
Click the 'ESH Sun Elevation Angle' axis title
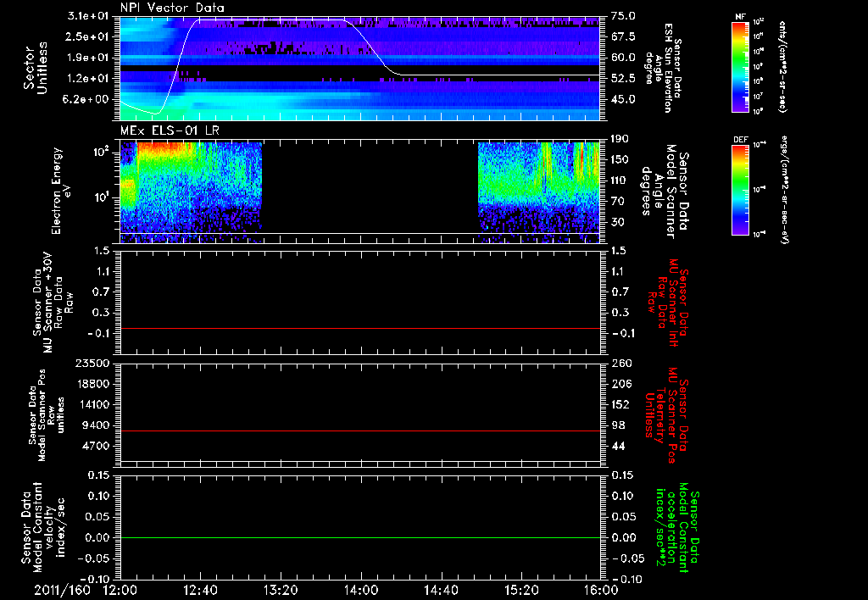[664, 68]
